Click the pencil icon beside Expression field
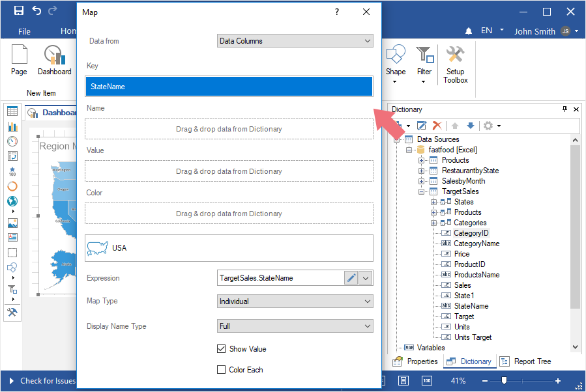586x392 pixels. [x=351, y=278]
